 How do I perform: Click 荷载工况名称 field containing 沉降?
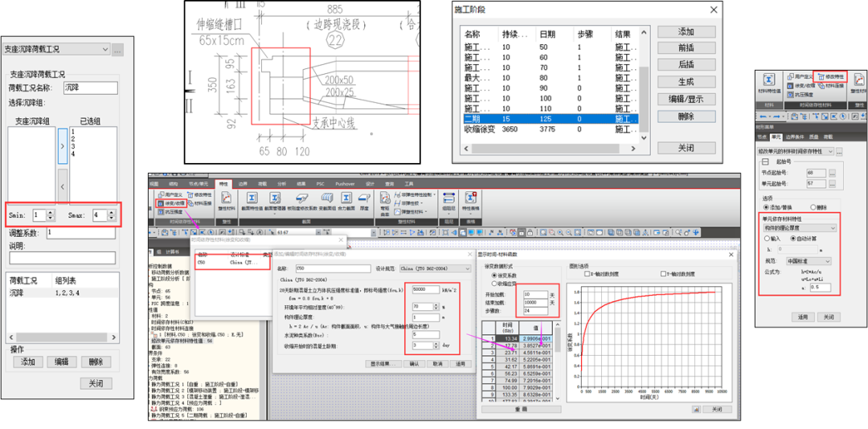pyautogui.click(x=91, y=88)
